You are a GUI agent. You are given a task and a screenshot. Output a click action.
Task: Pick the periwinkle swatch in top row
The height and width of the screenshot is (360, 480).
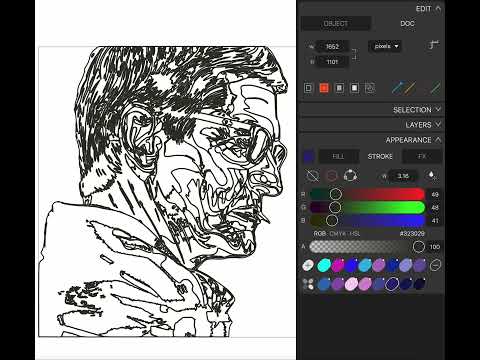pos(406,265)
